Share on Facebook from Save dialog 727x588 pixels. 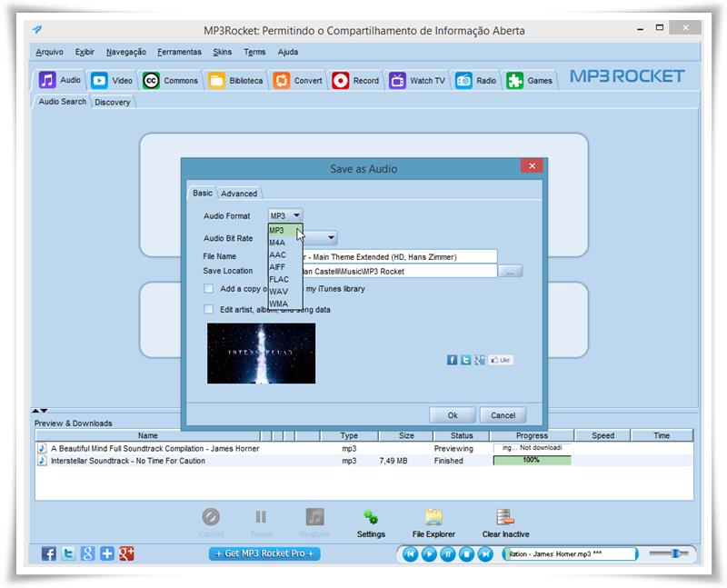452,360
